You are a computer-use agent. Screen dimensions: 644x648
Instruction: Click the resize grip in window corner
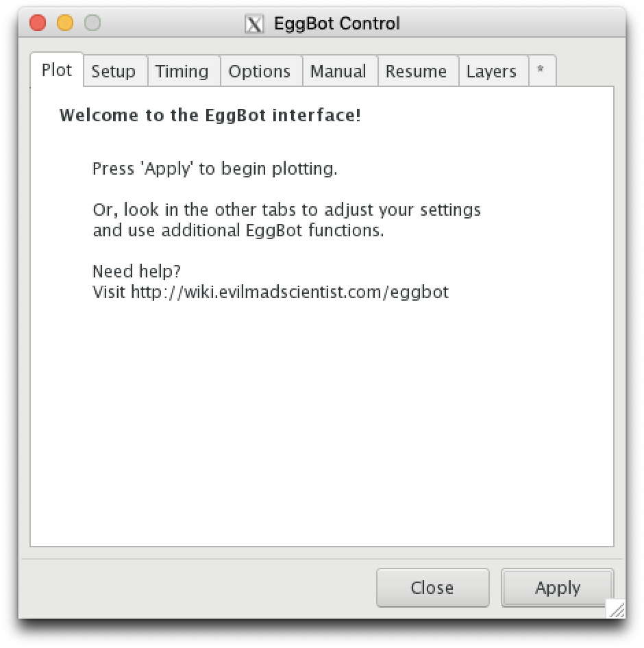[x=617, y=609]
